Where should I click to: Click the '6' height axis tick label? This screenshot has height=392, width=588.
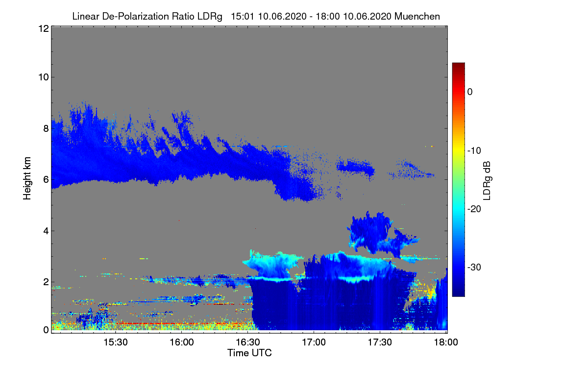(x=46, y=179)
